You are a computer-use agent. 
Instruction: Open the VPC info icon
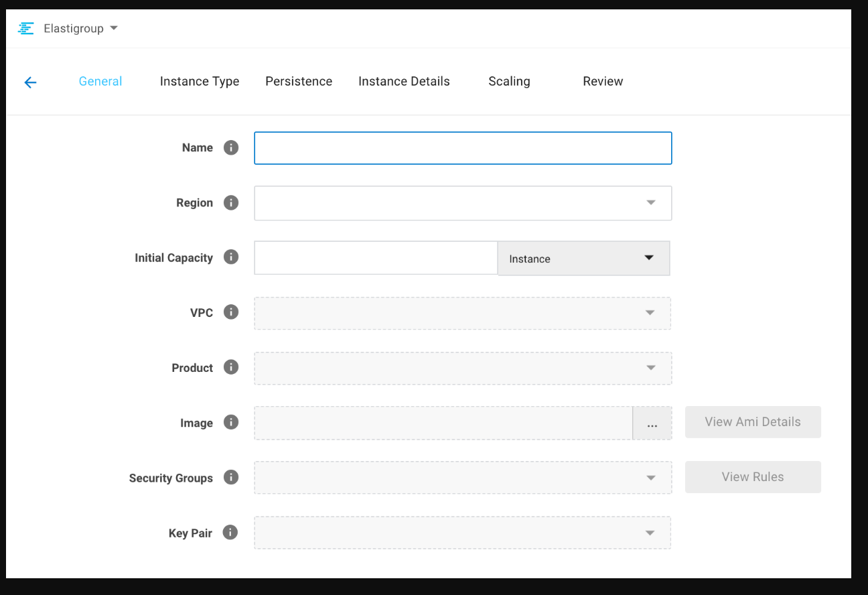click(231, 312)
